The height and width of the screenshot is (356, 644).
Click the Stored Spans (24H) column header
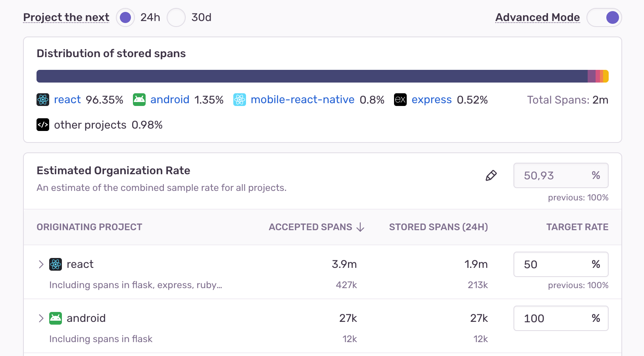pyautogui.click(x=438, y=227)
